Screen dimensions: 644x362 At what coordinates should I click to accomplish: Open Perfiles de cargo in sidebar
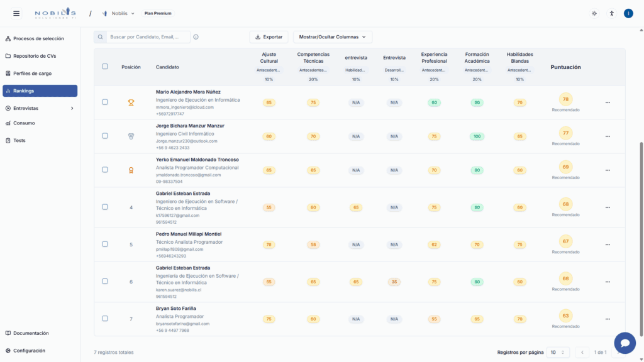click(32, 74)
